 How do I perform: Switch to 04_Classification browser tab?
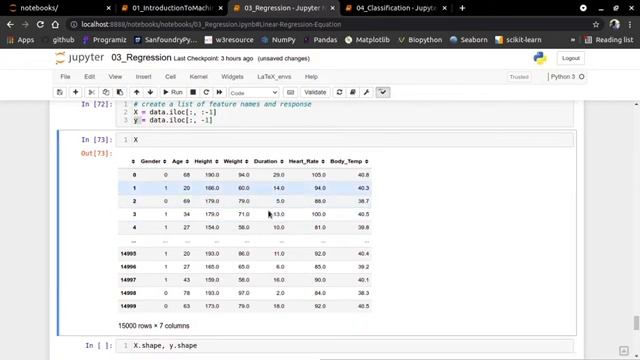click(x=396, y=8)
